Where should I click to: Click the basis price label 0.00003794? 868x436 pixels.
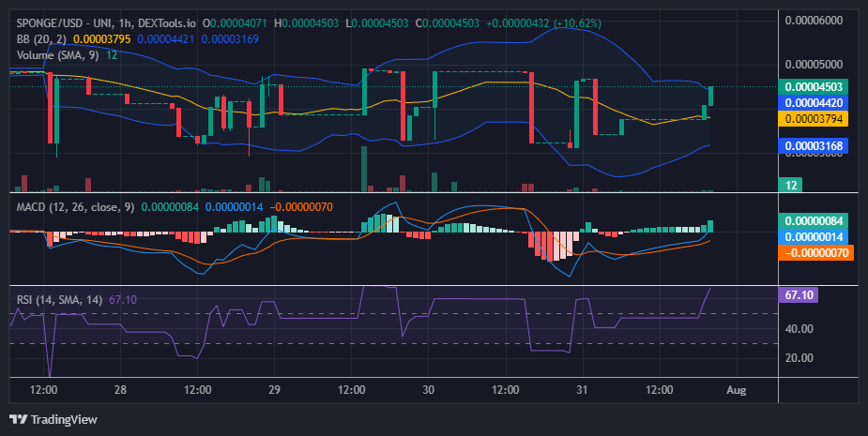coord(814,118)
